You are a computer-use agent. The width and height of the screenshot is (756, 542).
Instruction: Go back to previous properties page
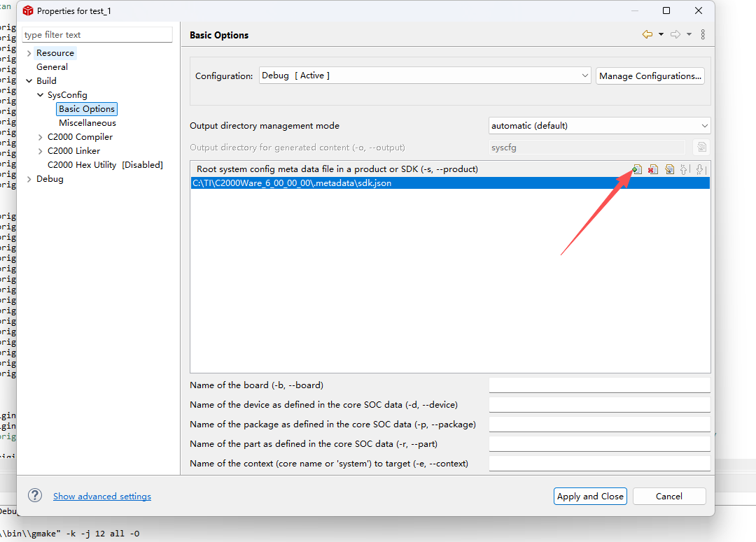pos(647,34)
